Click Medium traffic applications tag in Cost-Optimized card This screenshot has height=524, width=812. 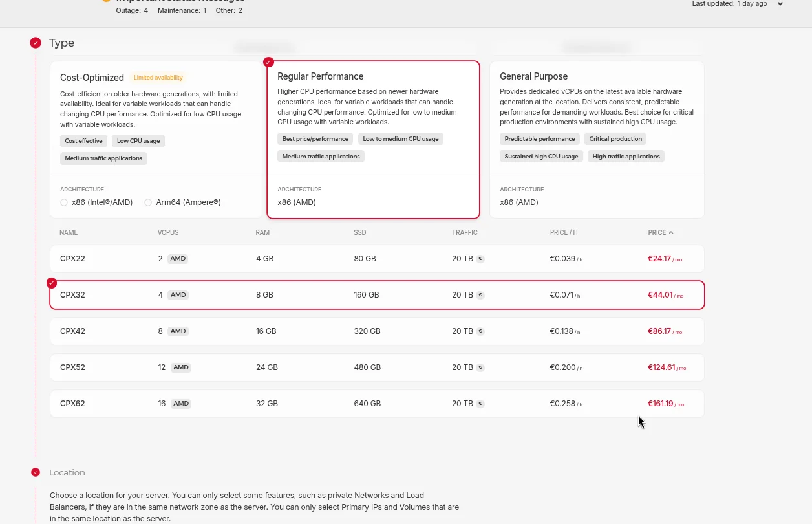click(103, 158)
